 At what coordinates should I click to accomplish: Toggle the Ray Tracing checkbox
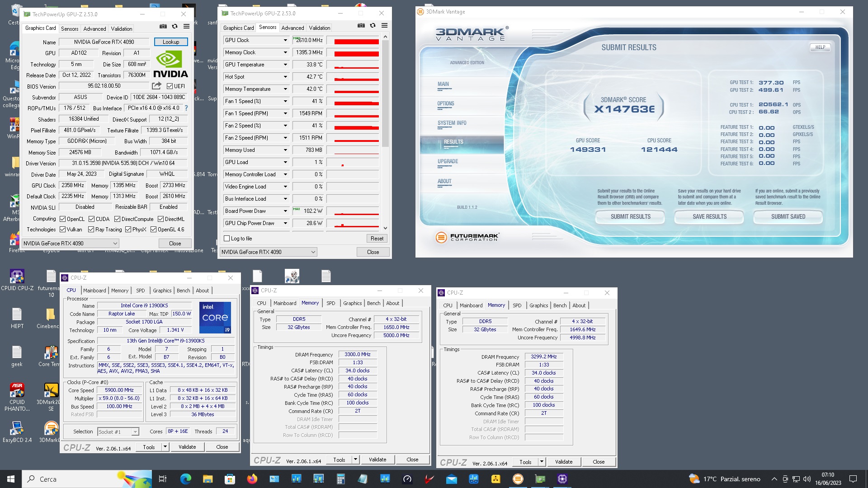pyautogui.click(x=91, y=230)
